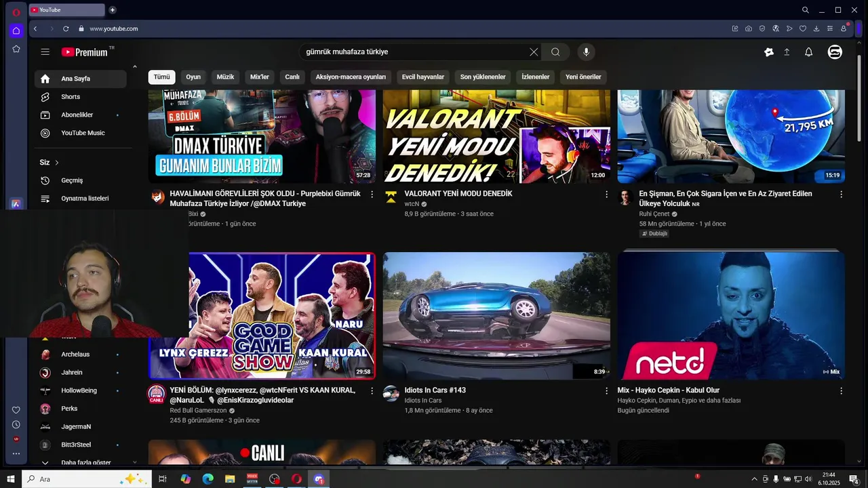This screenshot has height=488, width=868.
Task: Open the JagermaN subscription channel
Action: point(81,426)
